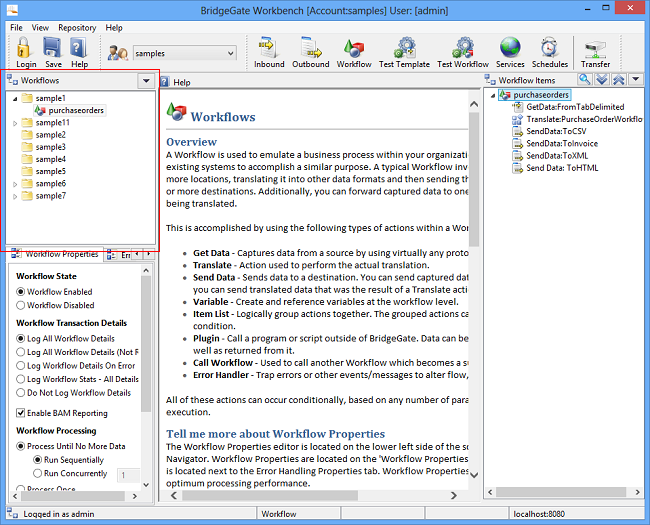Open Workflow Items panel dropdown arrow

[x=636, y=79]
